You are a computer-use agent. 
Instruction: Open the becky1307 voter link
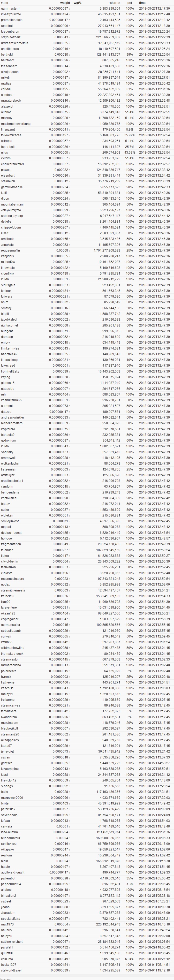pyautogui.click(x=9, y=964)
